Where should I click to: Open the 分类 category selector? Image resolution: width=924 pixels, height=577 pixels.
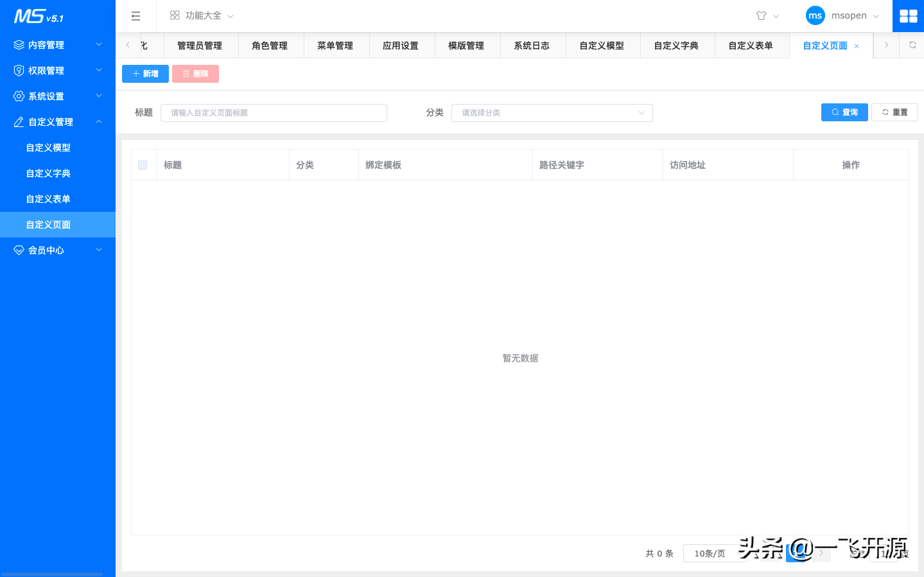pos(552,112)
